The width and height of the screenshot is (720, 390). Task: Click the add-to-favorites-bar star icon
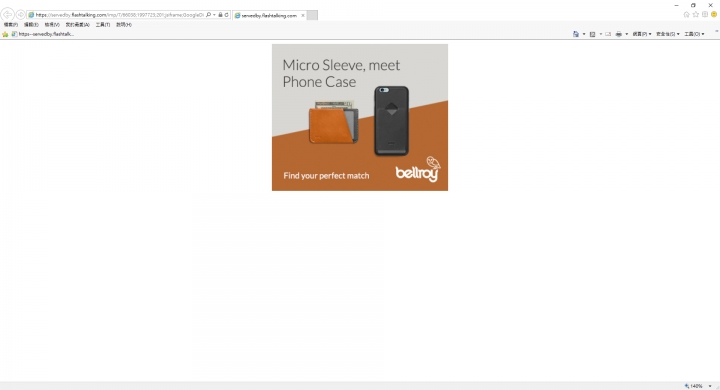(x=6, y=34)
